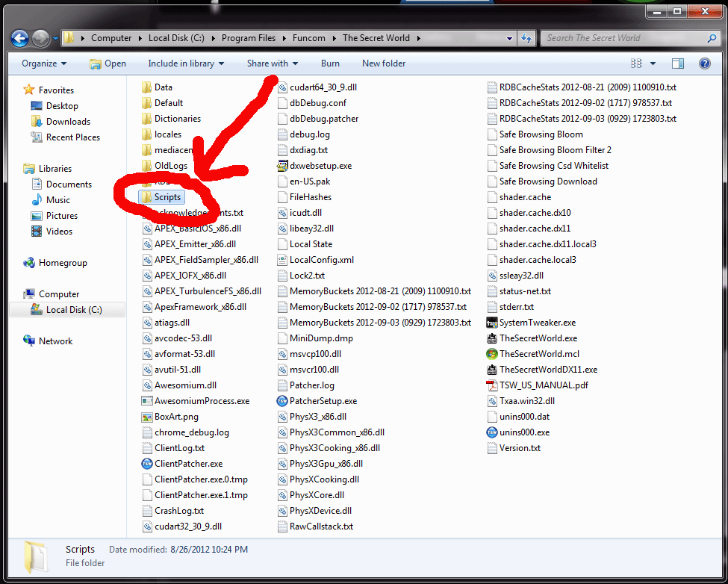Image resolution: width=728 pixels, height=584 pixels.
Task: Click the Open toolbar button
Action: tap(108, 63)
